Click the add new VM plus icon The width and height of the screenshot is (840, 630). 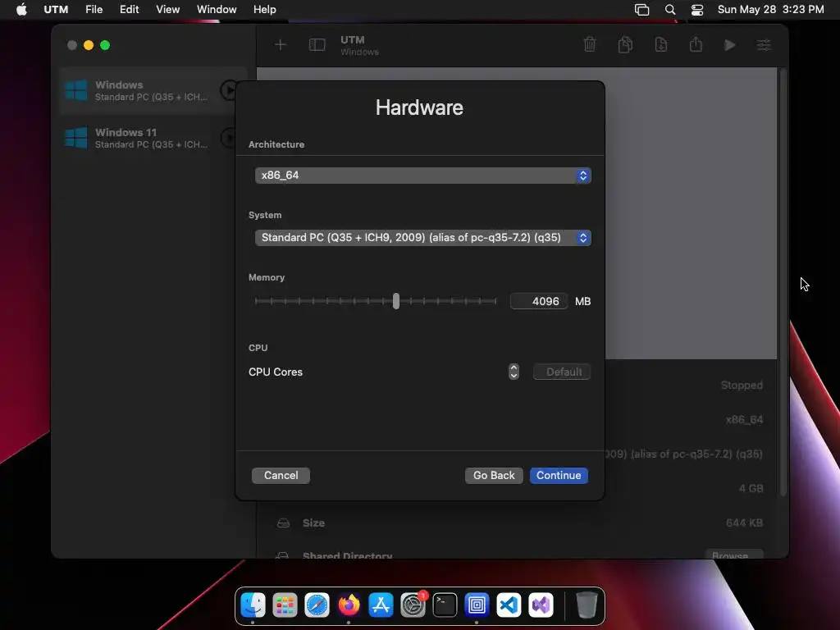(281, 45)
